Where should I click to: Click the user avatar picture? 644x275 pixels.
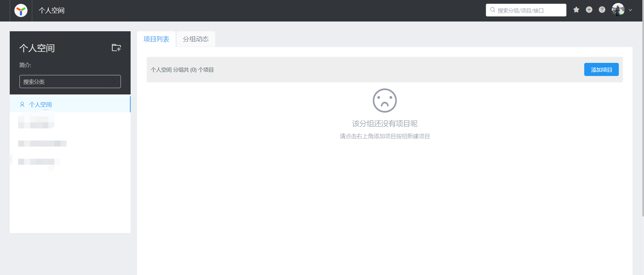coord(618,10)
